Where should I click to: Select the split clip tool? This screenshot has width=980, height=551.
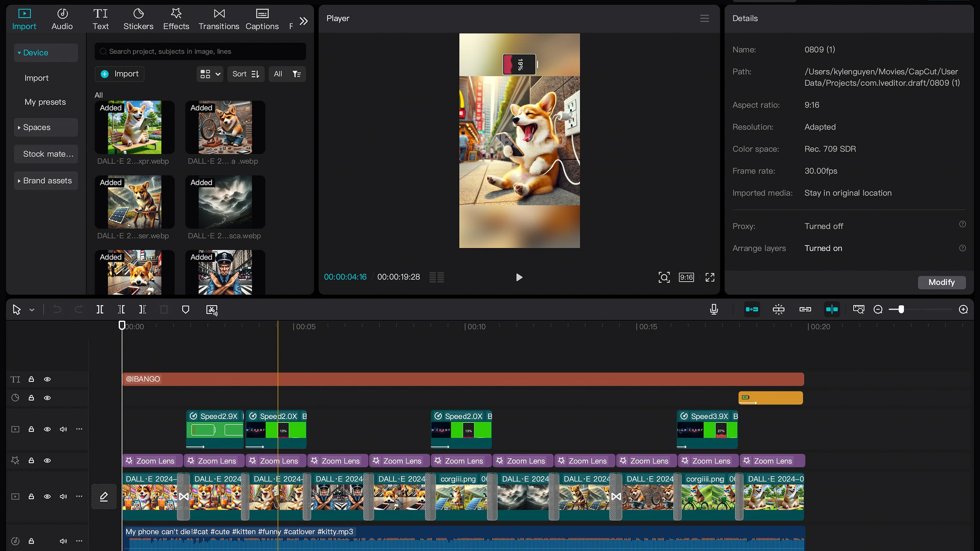pyautogui.click(x=100, y=310)
